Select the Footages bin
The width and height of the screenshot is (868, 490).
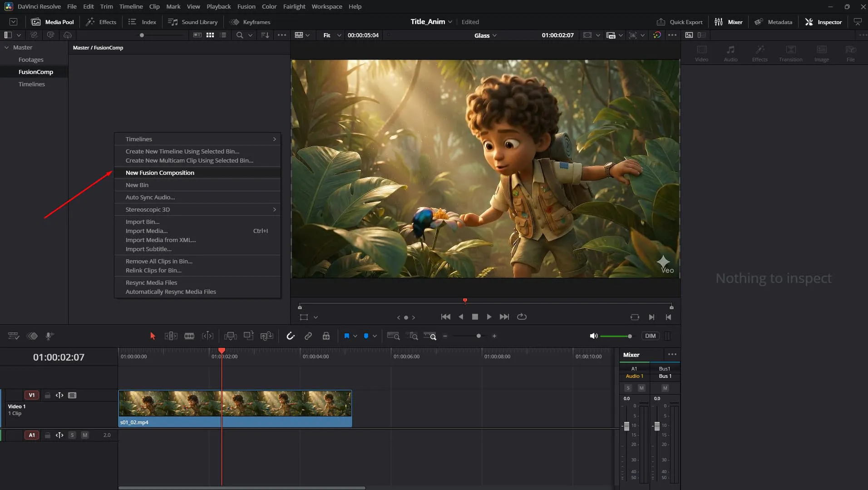pos(31,59)
